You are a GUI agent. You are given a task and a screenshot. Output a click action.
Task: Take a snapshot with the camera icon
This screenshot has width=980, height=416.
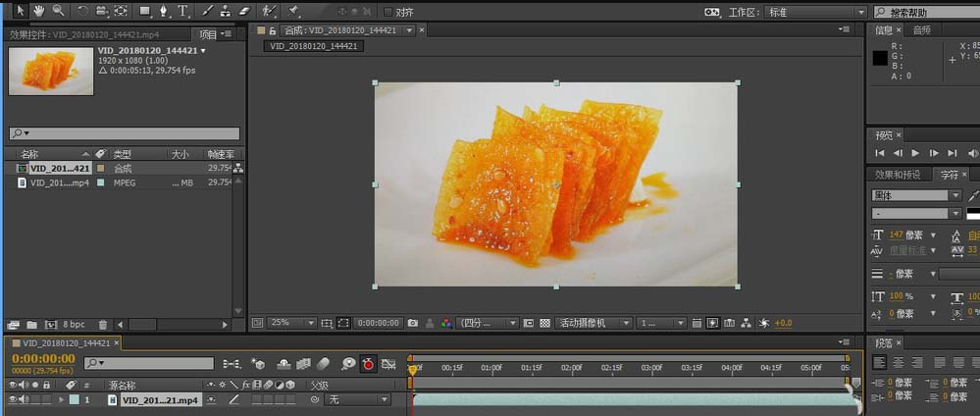(413, 323)
